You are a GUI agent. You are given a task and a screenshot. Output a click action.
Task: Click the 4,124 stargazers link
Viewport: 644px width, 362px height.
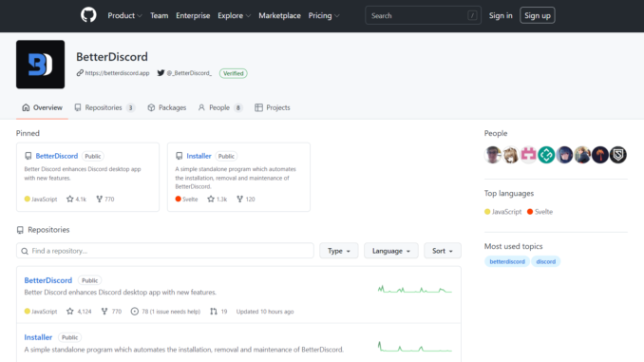(79, 312)
